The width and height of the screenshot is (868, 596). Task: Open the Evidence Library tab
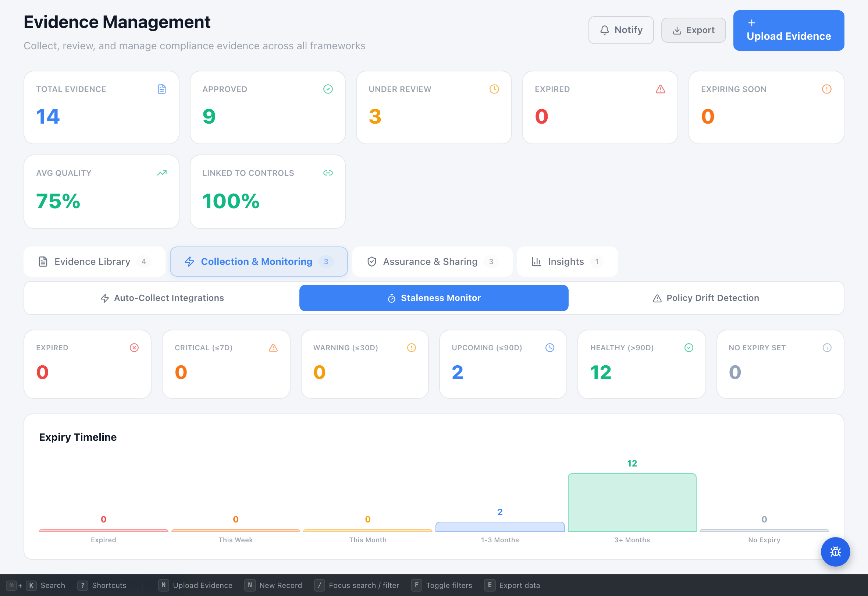(92, 262)
